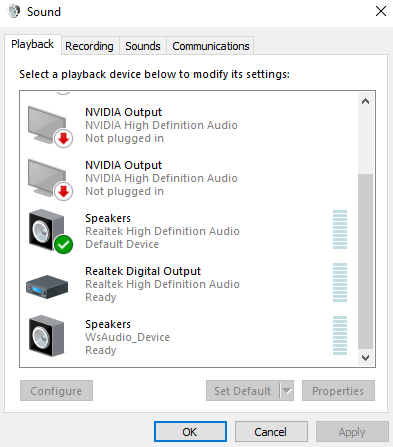Screen dimensions: 393x447
Task: Select the second NVIDIA Output monitor icon
Action: (x=50, y=179)
